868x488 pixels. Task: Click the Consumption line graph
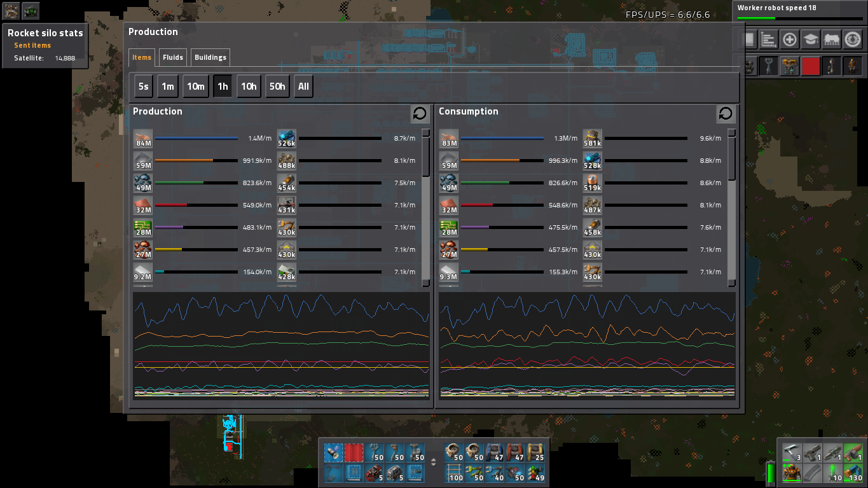(x=587, y=345)
